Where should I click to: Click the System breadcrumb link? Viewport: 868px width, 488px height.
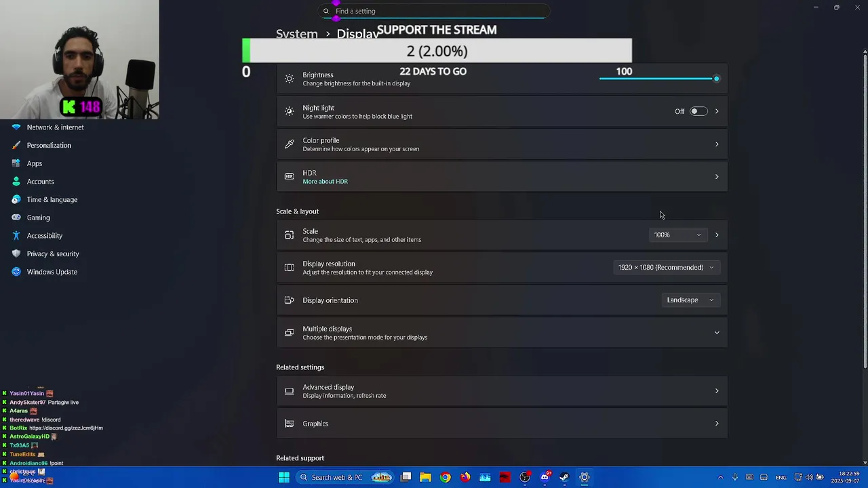pyautogui.click(x=296, y=34)
